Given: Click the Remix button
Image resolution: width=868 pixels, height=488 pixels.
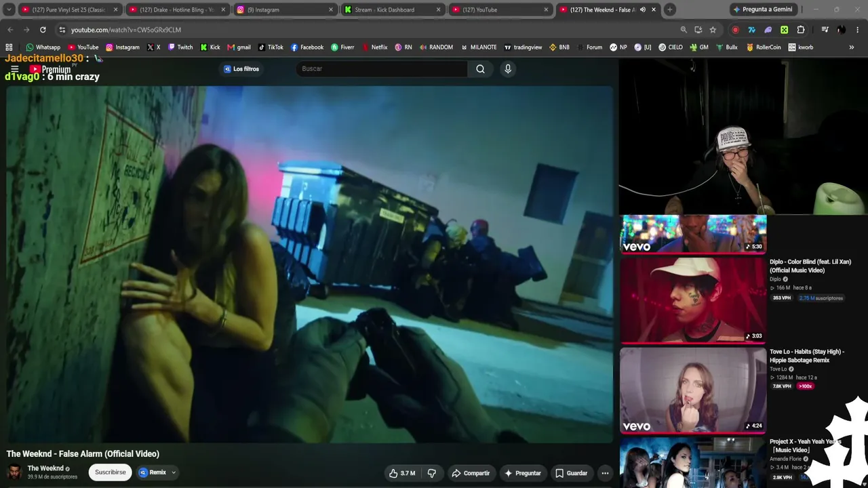Looking at the screenshot, I should [x=153, y=472].
